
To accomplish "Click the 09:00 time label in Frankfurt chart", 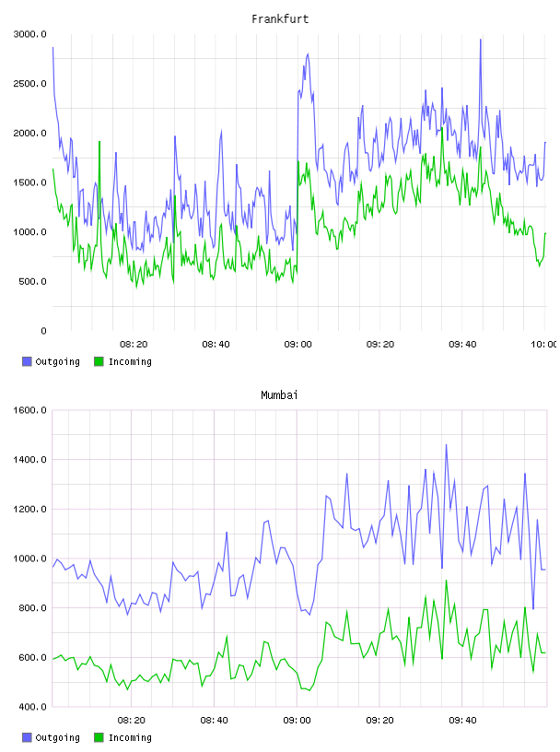I will coord(297,345).
